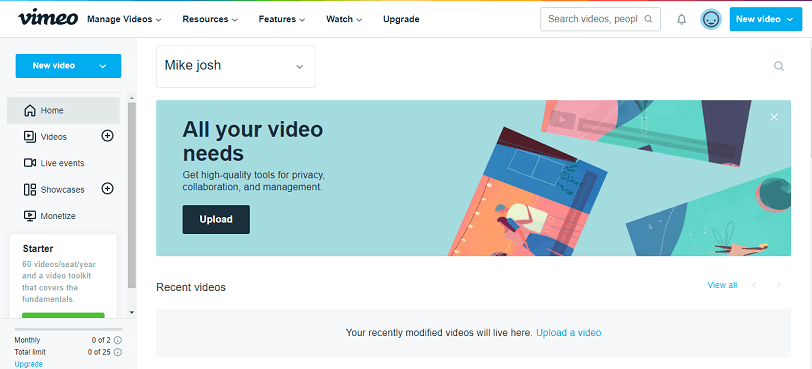Click the Upload button in the banner
The image size is (812, 369).
pyautogui.click(x=216, y=219)
